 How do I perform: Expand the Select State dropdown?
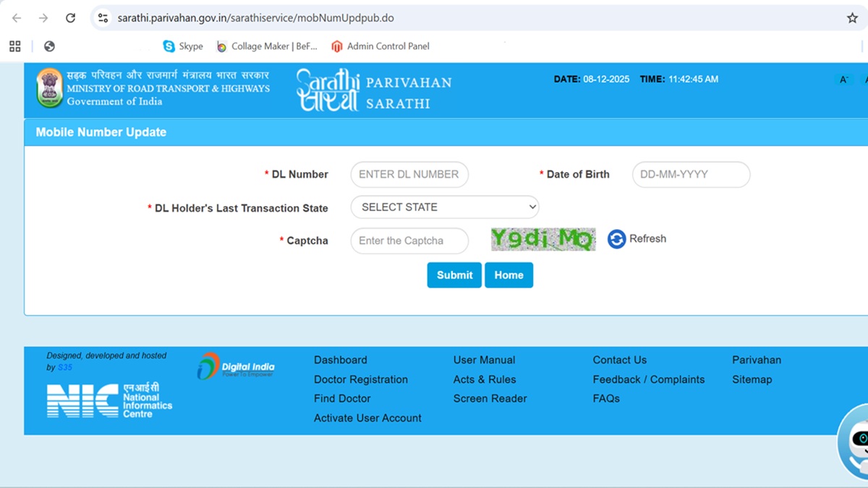(445, 207)
